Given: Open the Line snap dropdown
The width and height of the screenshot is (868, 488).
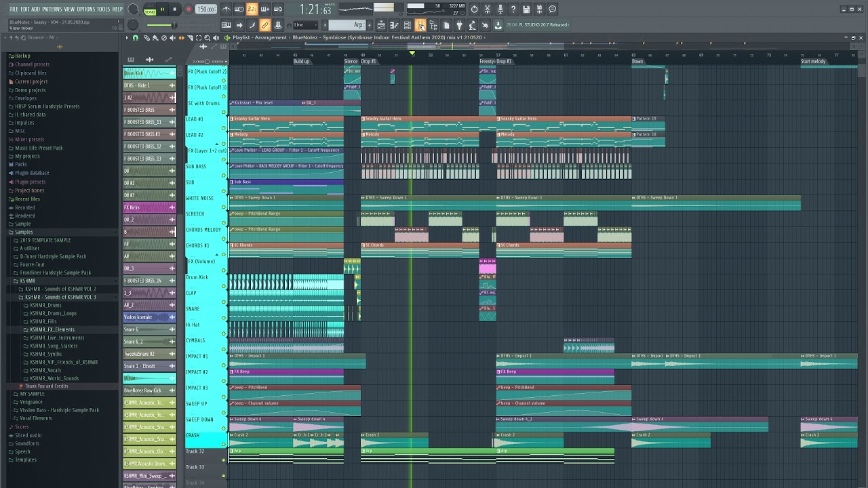Looking at the screenshot, I should click(x=305, y=25).
